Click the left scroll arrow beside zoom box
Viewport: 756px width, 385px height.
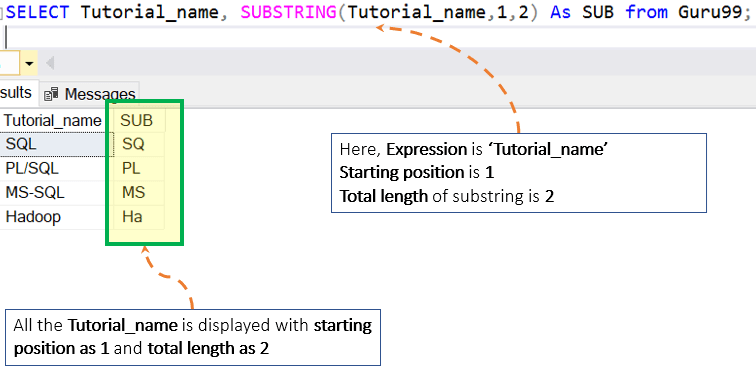[x=50, y=63]
